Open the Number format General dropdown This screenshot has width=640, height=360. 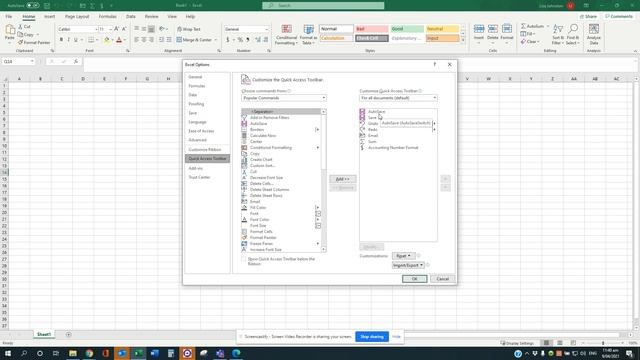[x=267, y=29]
